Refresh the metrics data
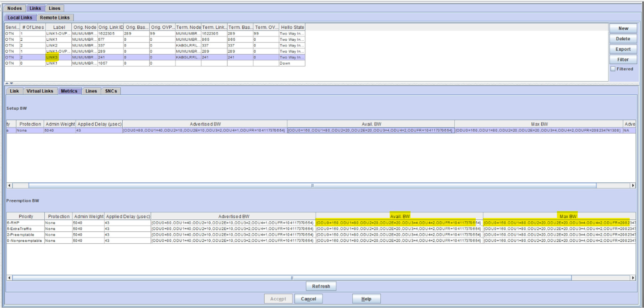Image resolution: width=644 pixels, height=308 pixels. click(321, 286)
